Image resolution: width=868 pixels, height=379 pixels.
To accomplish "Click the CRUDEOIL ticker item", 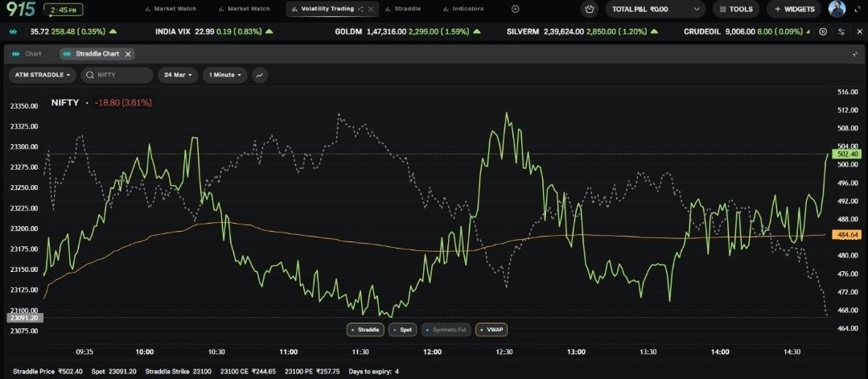I will [747, 31].
